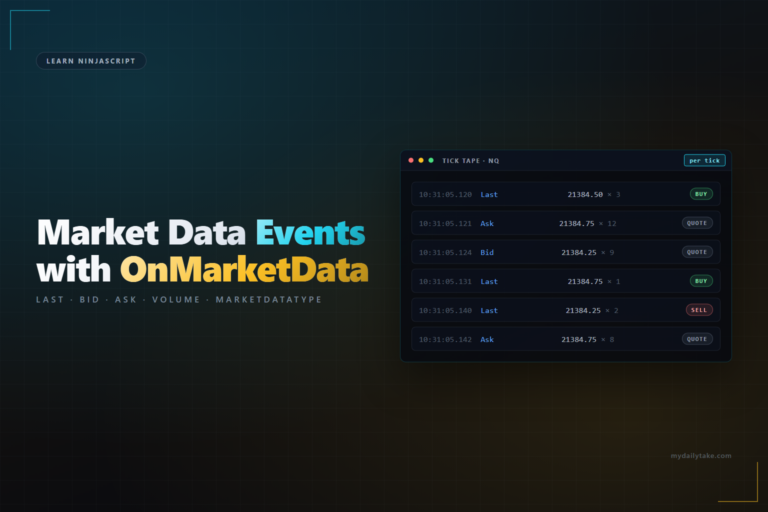Click price 21384.25 on the Bid row

click(578, 252)
